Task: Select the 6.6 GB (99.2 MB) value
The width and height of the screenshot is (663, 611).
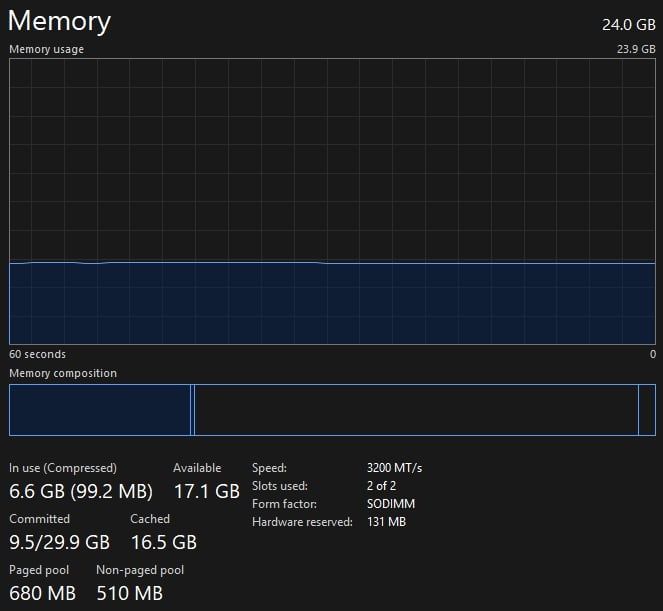Action: 81,491
